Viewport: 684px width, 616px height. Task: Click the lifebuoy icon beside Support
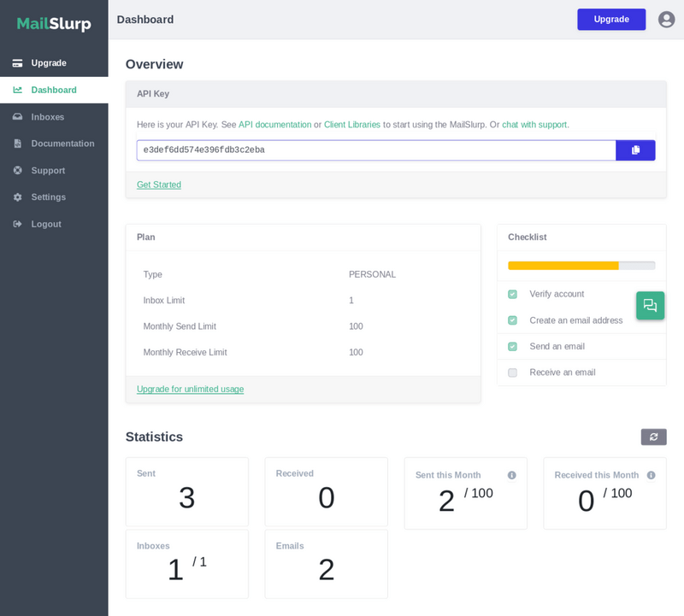pos(17,171)
